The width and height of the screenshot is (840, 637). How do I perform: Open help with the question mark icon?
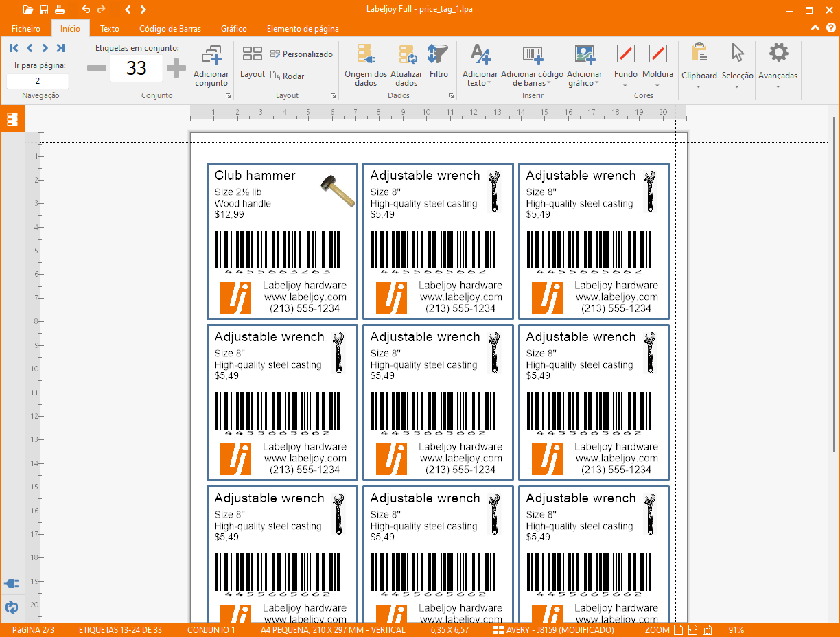830,28
